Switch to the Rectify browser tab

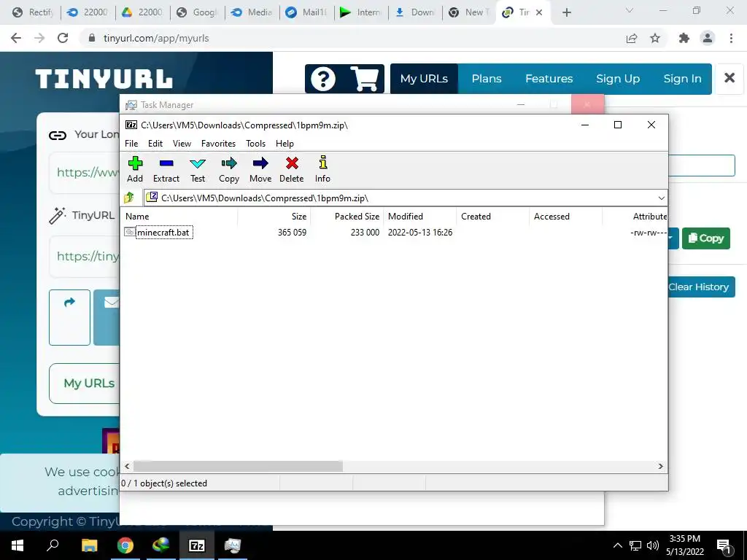pyautogui.click(x=34, y=12)
